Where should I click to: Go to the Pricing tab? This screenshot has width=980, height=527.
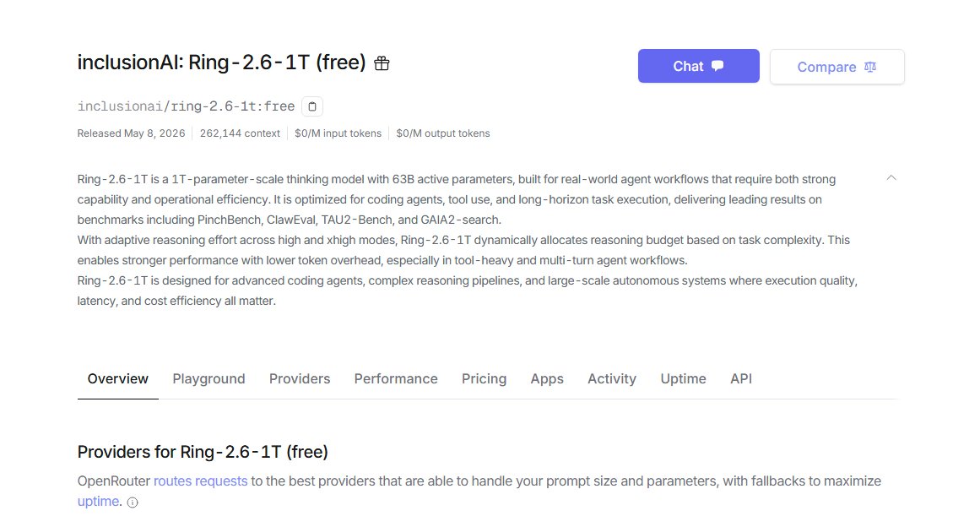tap(484, 379)
